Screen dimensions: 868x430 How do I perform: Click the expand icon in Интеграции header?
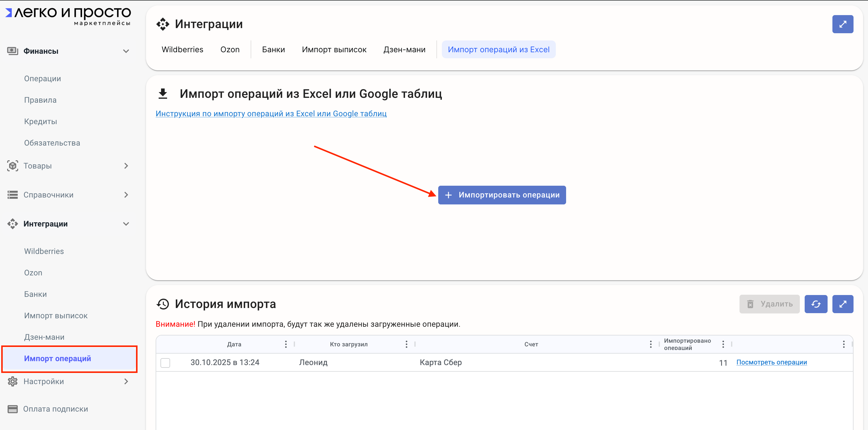(842, 24)
